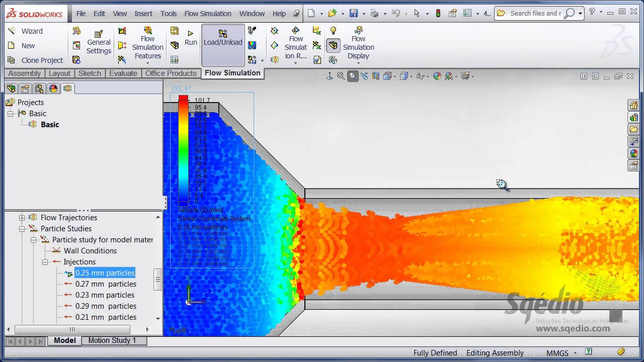Collapse the Basic project tree node
This screenshot has height=362, width=644.
pos(10,114)
